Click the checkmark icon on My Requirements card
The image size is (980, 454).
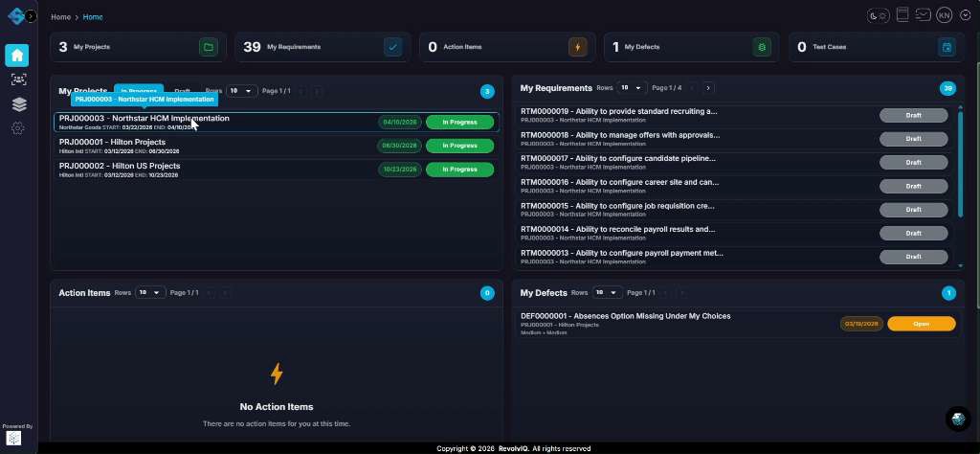pyautogui.click(x=393, y=47)
